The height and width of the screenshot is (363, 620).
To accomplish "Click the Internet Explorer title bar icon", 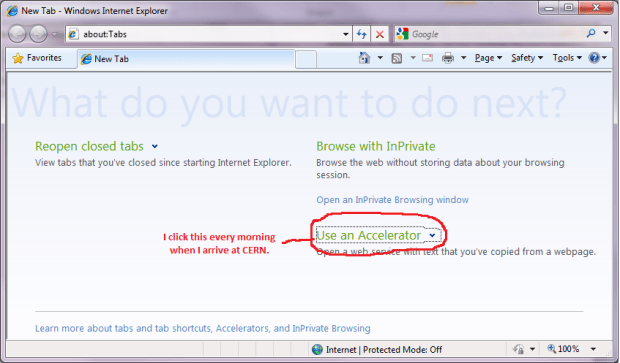I will point(12,11).
